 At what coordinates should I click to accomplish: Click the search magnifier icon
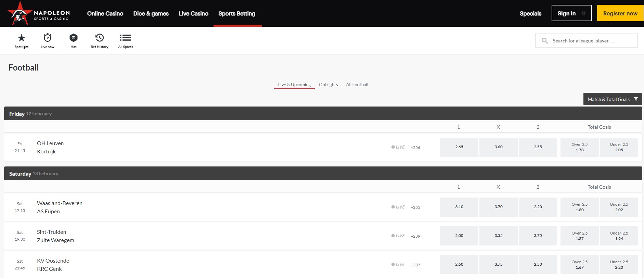click(545, 41)
